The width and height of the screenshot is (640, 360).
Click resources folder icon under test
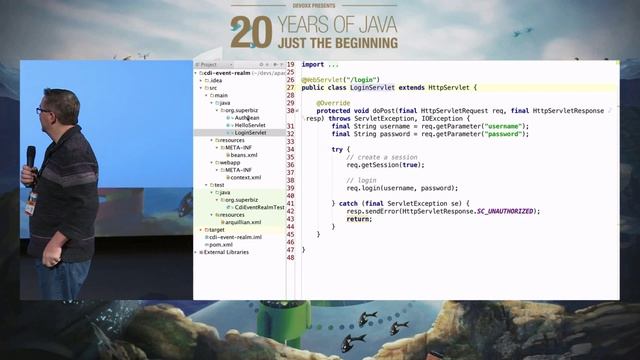[218, 215]
